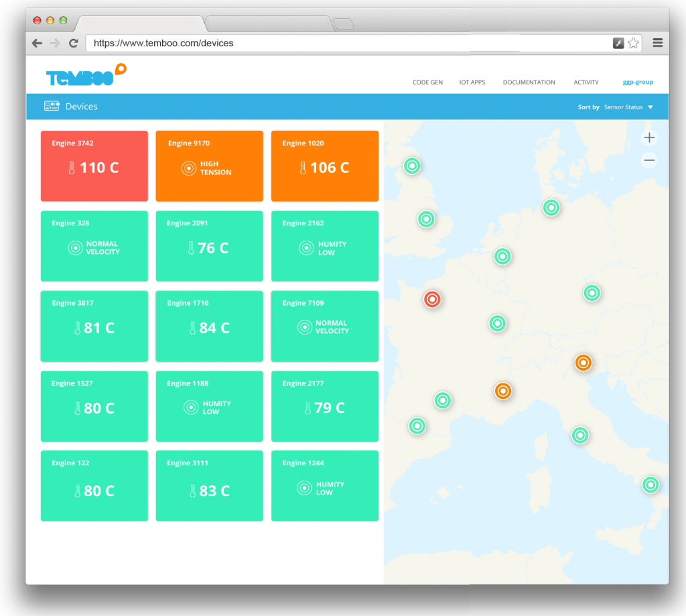Click the first browser tab
686x616 pixels.
(x=140, y=23)
